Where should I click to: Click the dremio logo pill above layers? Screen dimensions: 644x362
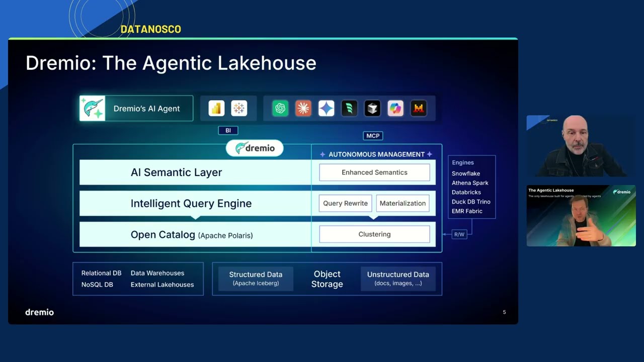[255, 148]
